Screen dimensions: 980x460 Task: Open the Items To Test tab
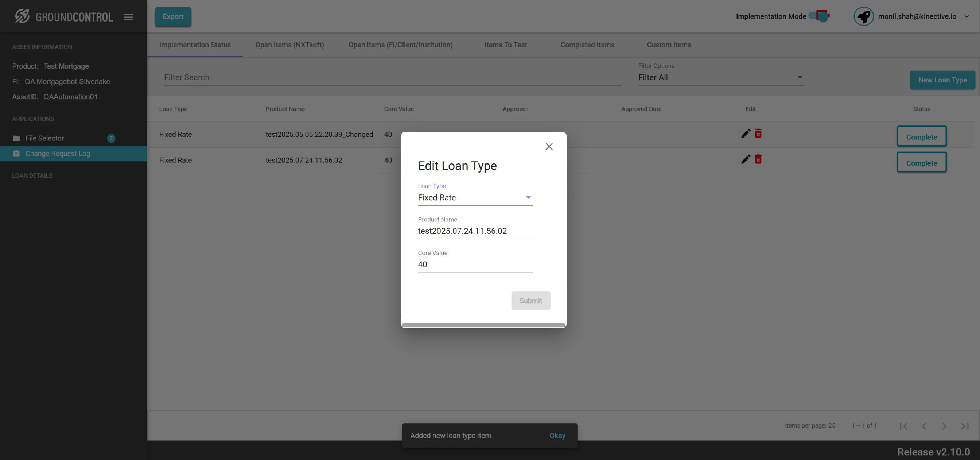[505, 45]
